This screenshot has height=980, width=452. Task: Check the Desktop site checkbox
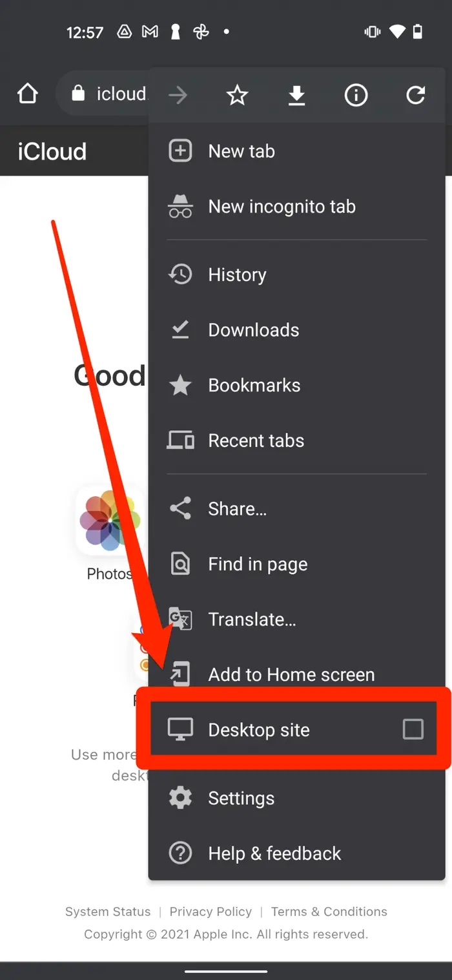pyautogui.click(x=413, y=729)
